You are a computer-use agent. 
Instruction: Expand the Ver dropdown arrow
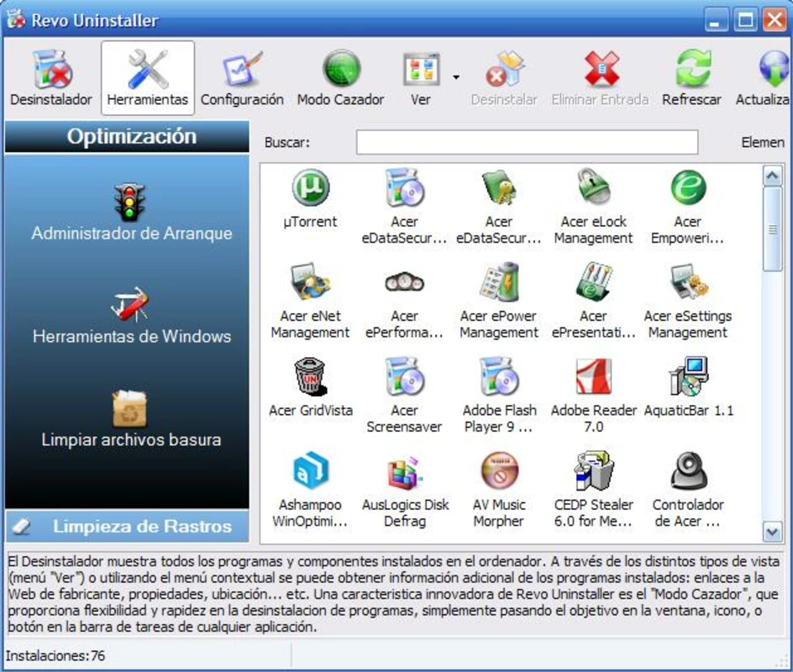click(456, 77)
